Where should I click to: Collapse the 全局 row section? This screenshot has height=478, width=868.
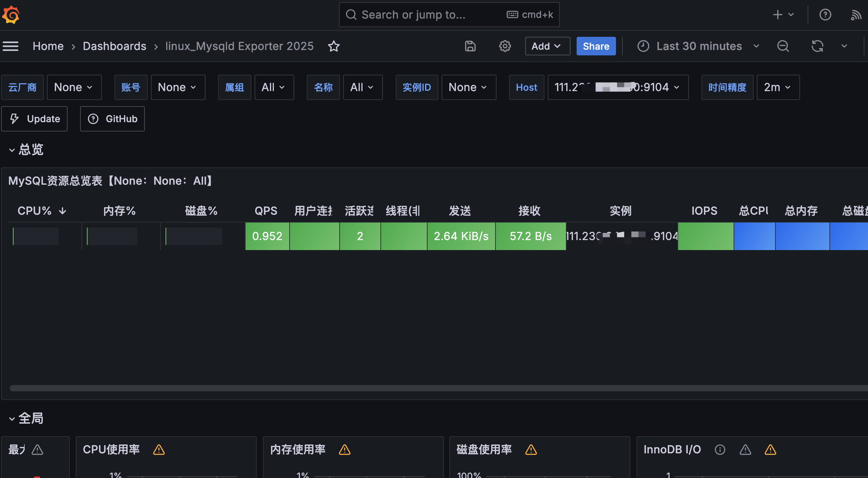(x=12, y=419)
